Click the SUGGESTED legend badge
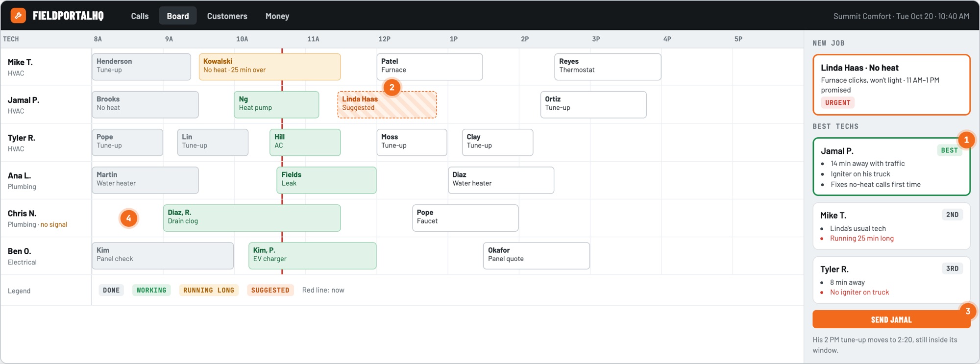 click(x=270, y=290)
